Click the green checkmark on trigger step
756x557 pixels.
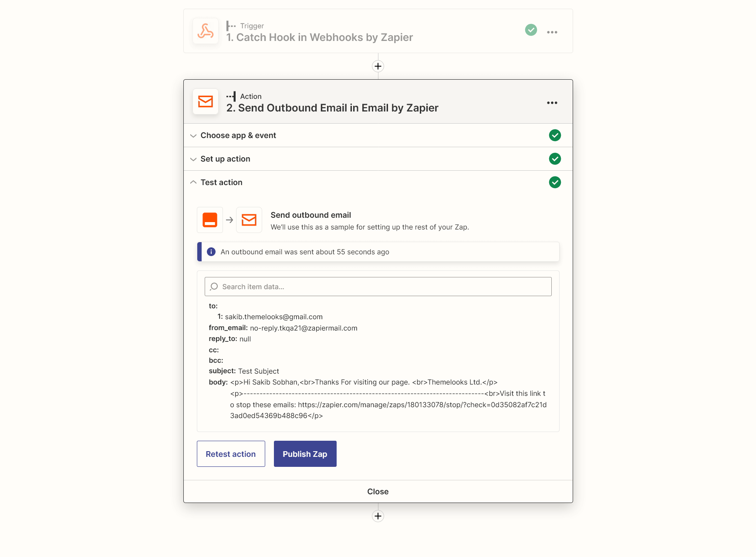[531, 30]
